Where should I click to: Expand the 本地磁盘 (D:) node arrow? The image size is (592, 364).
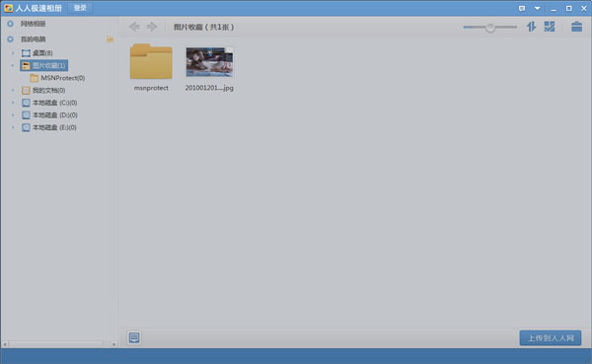13,115
